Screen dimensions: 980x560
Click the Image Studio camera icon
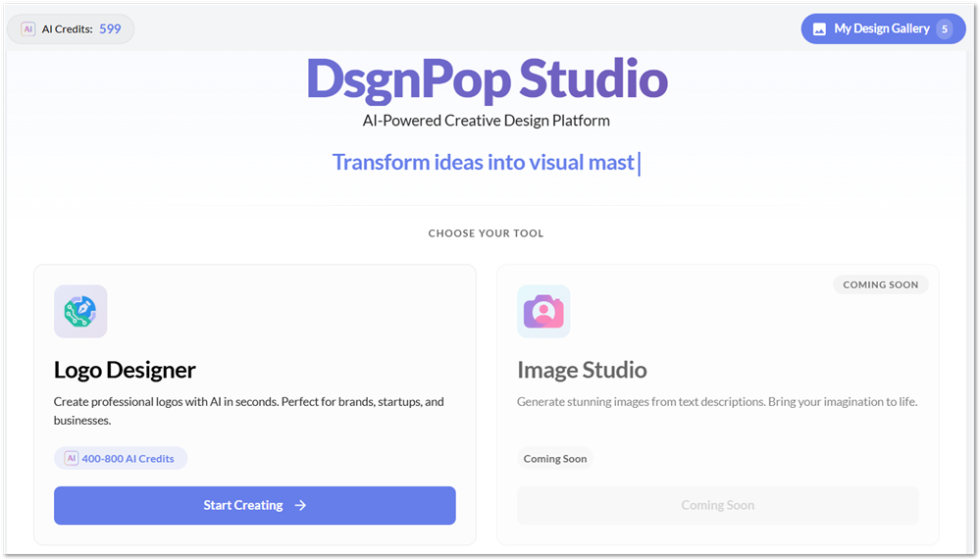tap(543, 311)
